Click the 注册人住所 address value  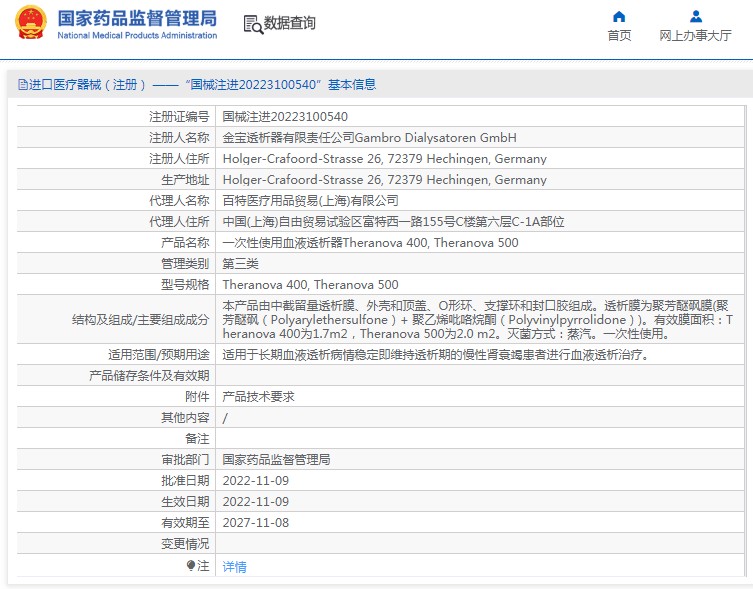click(384, 159)
